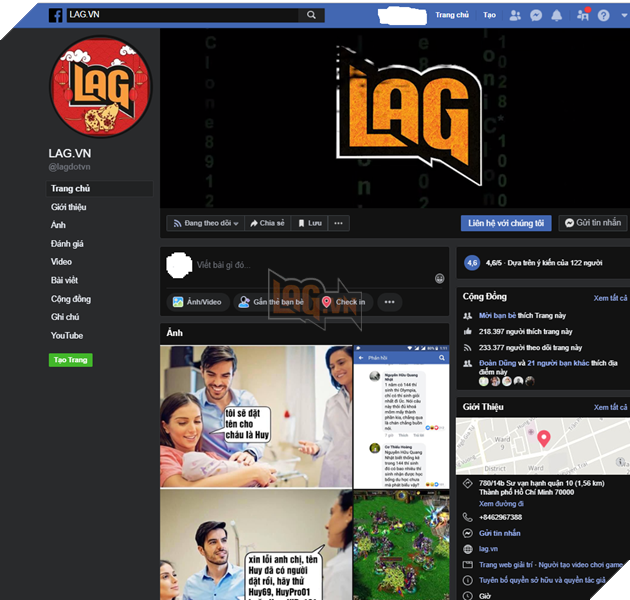The height and width of the screenshot is (600, 630).
Task: Open the help question mark icon
Action: 603,15
